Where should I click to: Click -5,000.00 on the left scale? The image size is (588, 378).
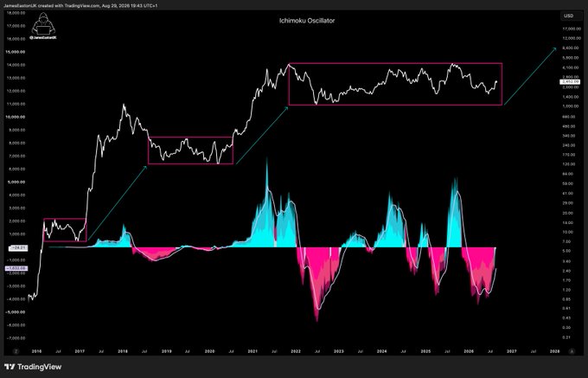coord(16,312)
